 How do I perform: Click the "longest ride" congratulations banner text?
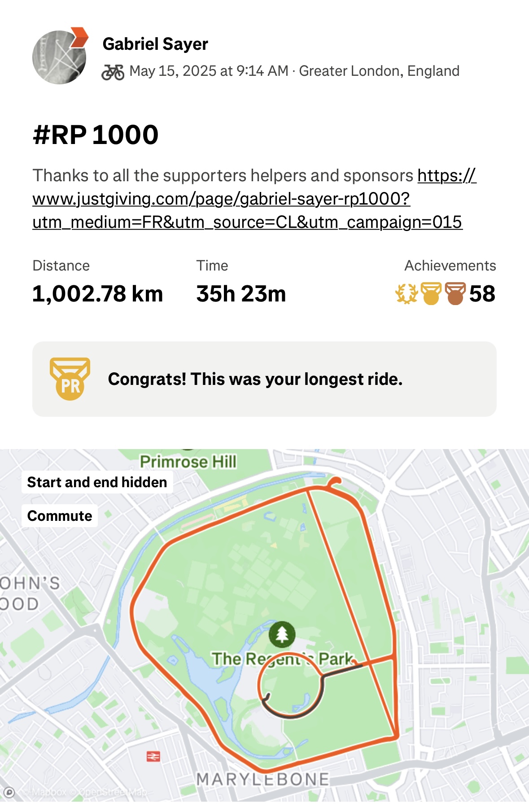pos(255,379)
